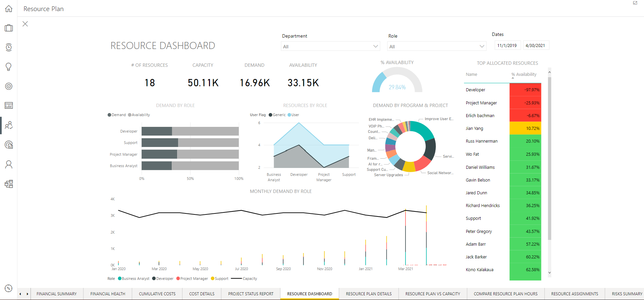Screen dimensions: 644x300
Task: Click Richard Hendricks in resource table
Action: click(x=483, y=205)
